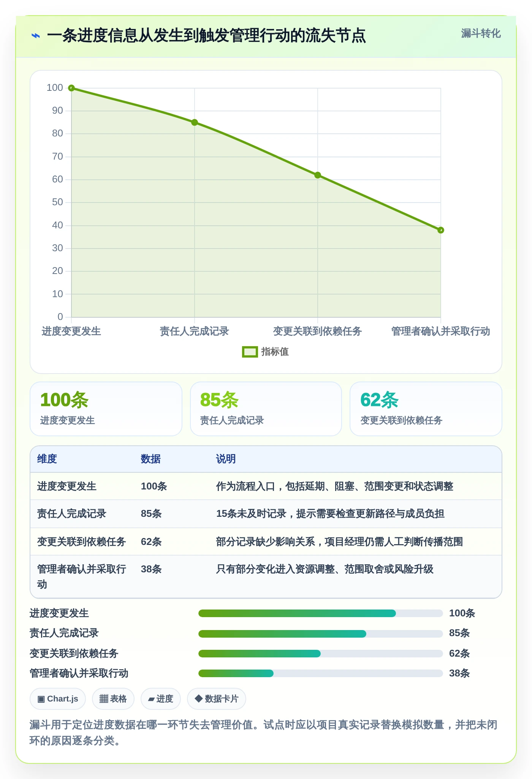The image size is (532, 779).
Task: Click the 变更关联到依赖任务 x-axis label
Action: tap(317, 331)
